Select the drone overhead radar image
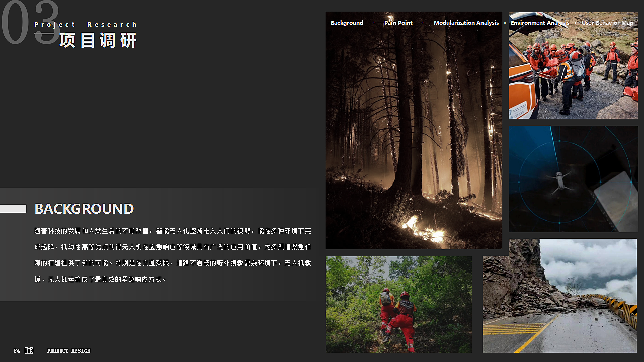The image size is (644, 362). (x=573, y=179)
